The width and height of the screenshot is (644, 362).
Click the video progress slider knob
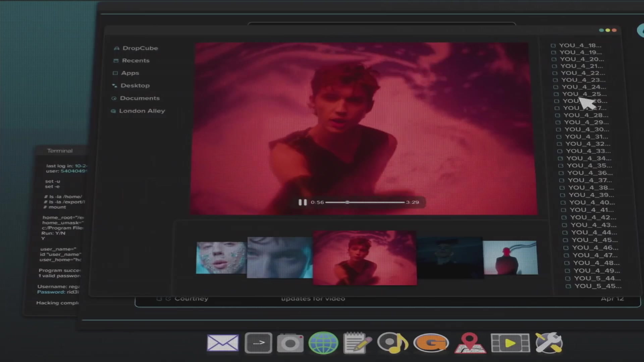tap(347, 202)
